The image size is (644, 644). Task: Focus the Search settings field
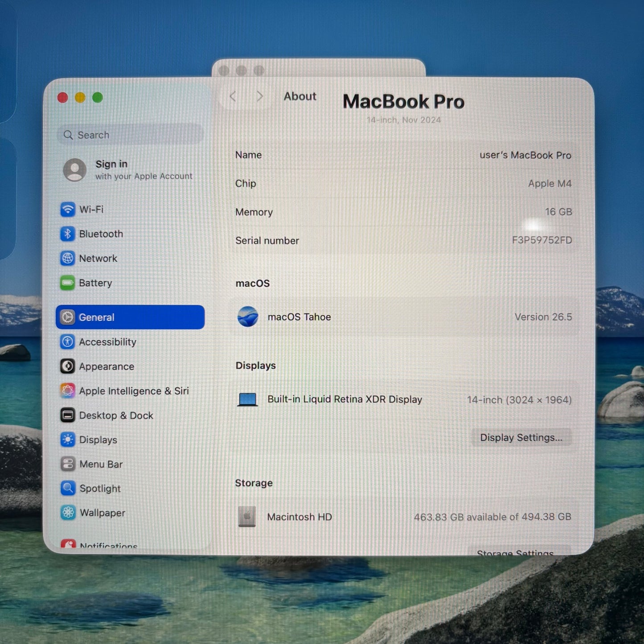click(x=130, y=135)
